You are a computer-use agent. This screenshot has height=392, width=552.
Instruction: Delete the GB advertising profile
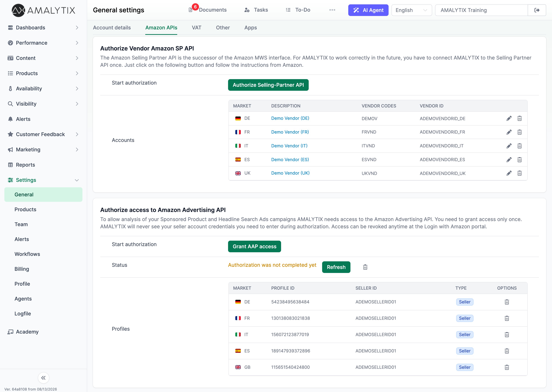[507, 367]
